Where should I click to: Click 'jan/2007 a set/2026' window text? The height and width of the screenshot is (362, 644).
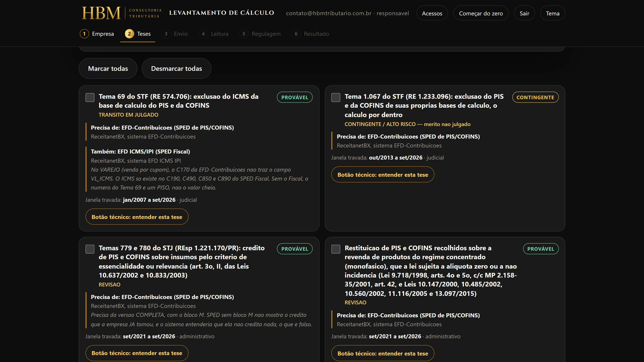click(x=149, y=200)
